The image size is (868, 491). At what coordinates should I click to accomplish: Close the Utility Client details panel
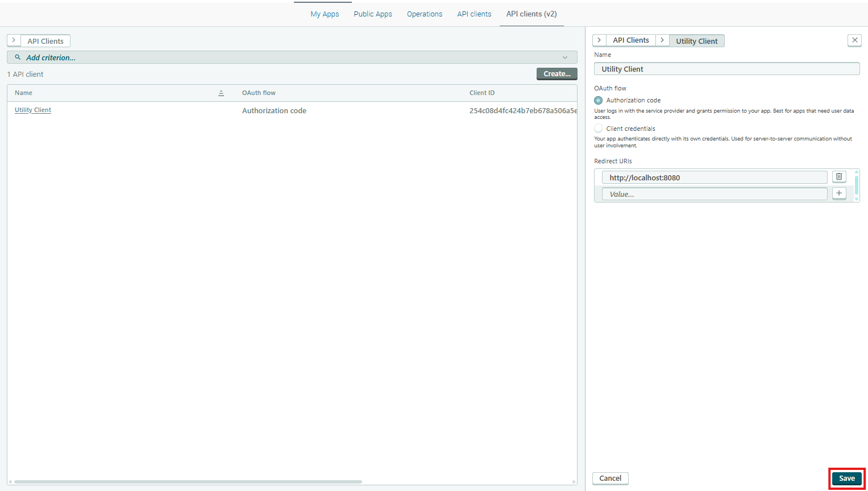(854, 40)
